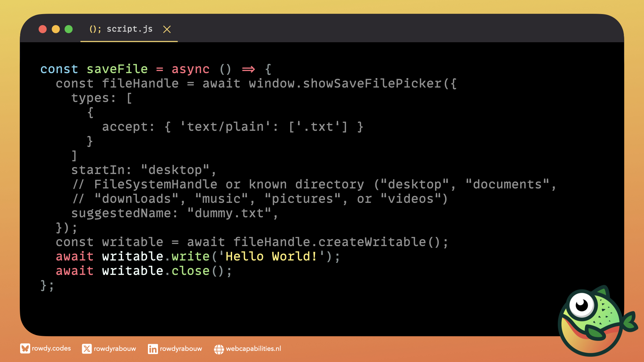Select the script.js tab
Image resolution: width=644 pixels, height=362 pixels.
click(x=129, y=29)
